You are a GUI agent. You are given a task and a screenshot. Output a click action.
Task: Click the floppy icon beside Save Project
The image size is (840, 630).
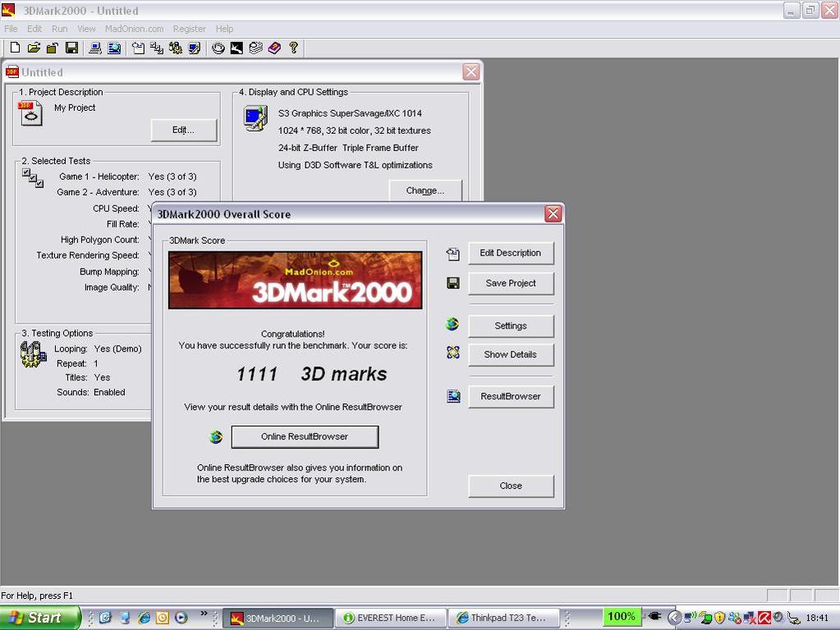pos(452,283)
